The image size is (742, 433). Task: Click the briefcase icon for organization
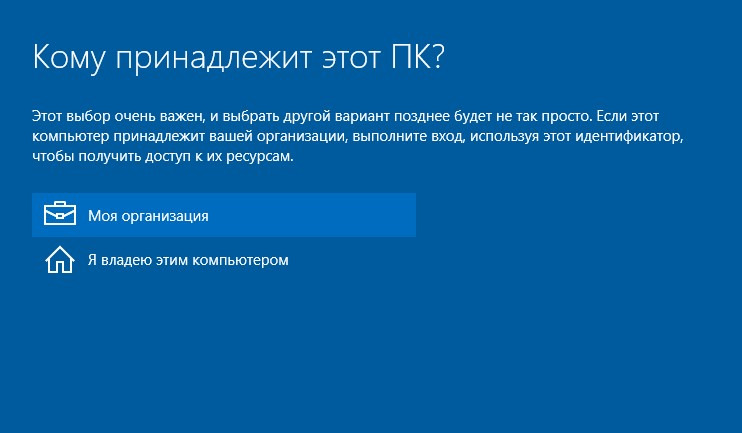tap(60, 215)
